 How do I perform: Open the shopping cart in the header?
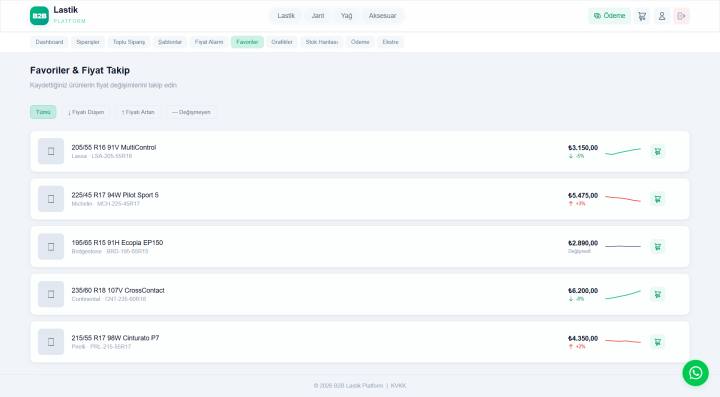coord(642,16)
